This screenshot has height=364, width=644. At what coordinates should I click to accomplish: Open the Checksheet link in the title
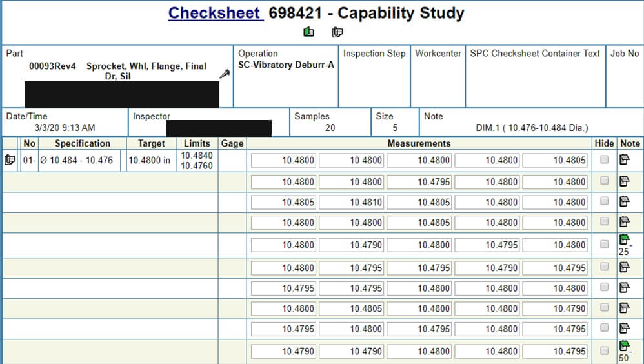point(216,13)
